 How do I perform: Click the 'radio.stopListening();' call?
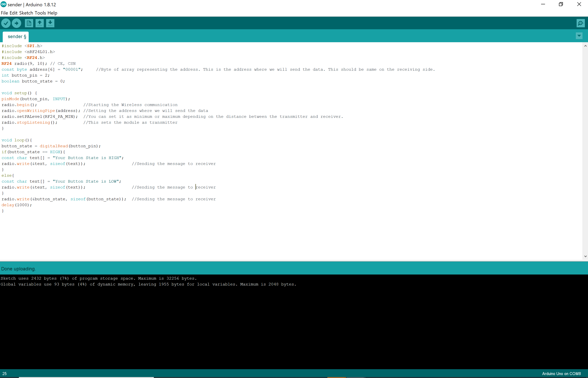tap(29, 123)
